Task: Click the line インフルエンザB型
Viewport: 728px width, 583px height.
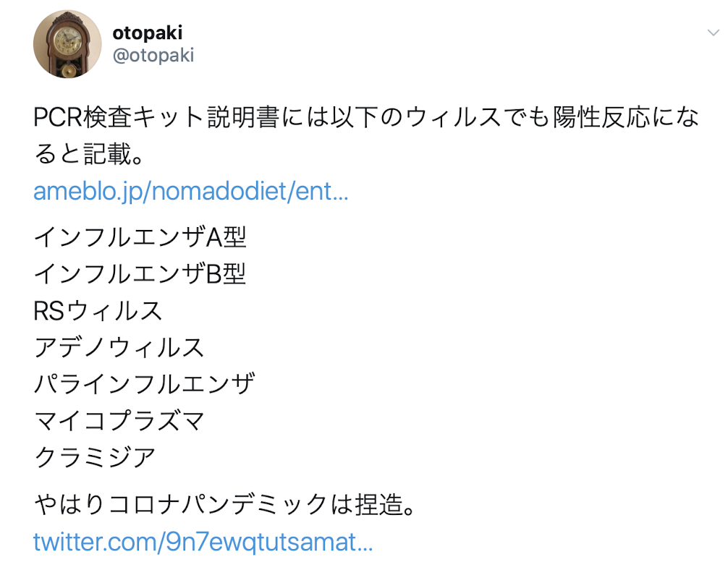Action: (x=140, y=274)
